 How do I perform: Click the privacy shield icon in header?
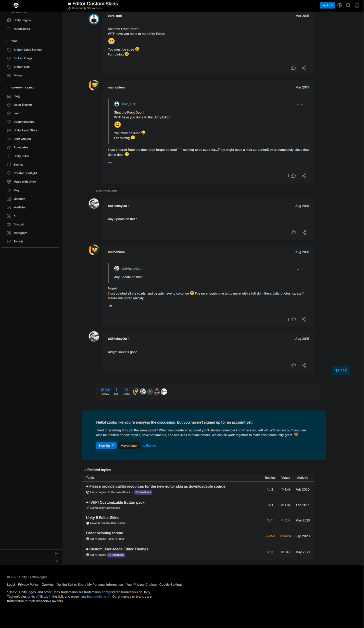click(357, 5)
